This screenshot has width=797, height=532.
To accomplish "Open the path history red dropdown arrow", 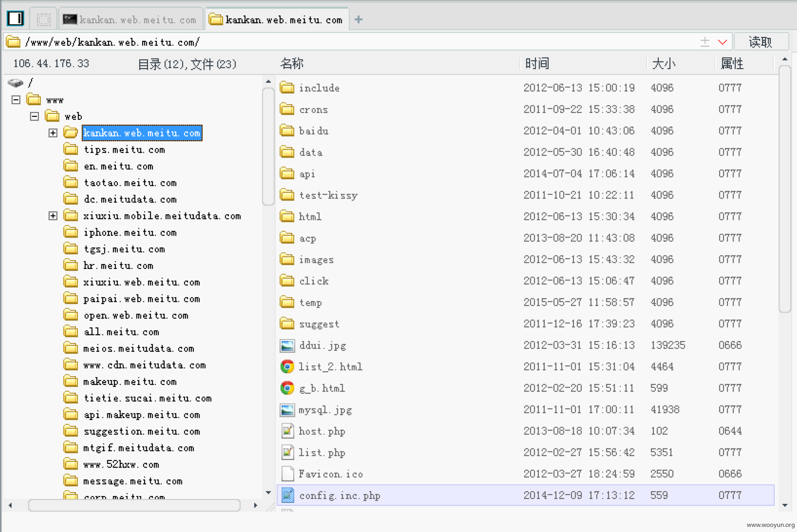I will tap(722, 42).
